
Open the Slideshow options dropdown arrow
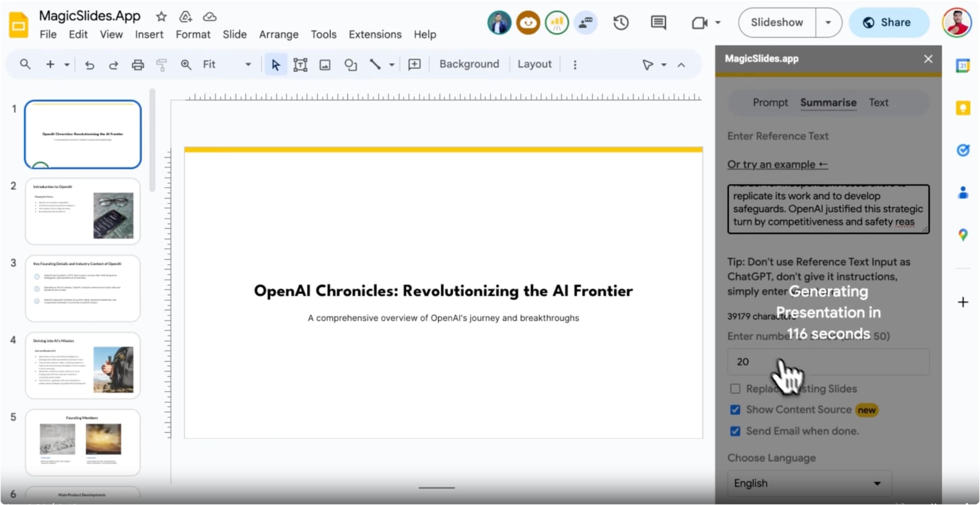pos(828,23)
